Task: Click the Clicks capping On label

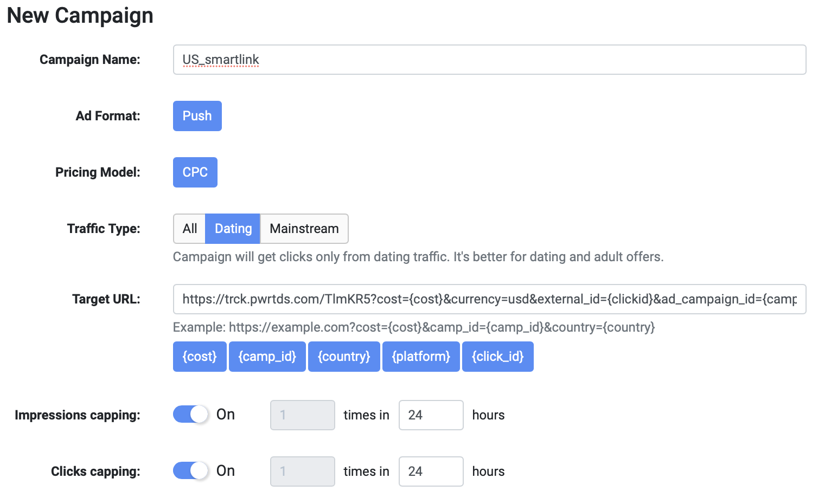Action: pyautogui.click(x=226, y=471)
